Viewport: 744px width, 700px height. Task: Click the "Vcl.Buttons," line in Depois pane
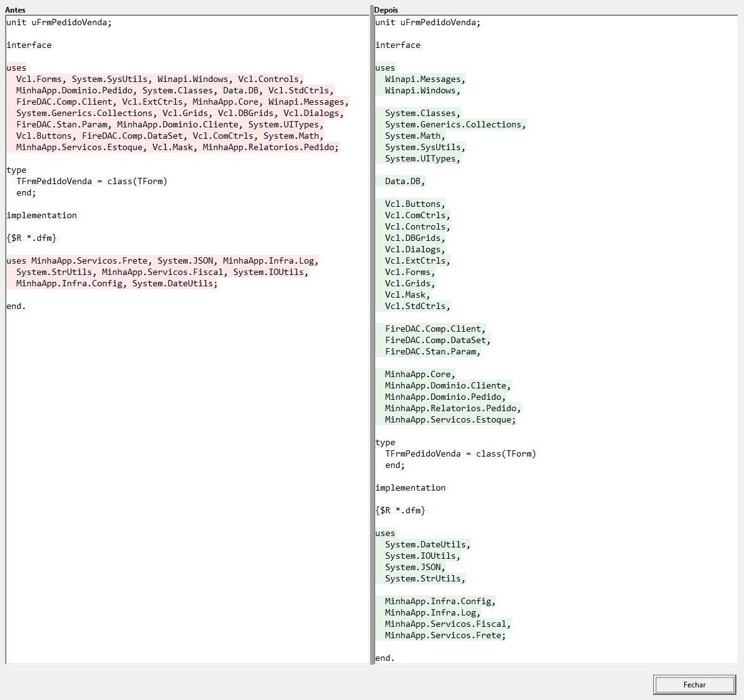[x=415, y=204]
